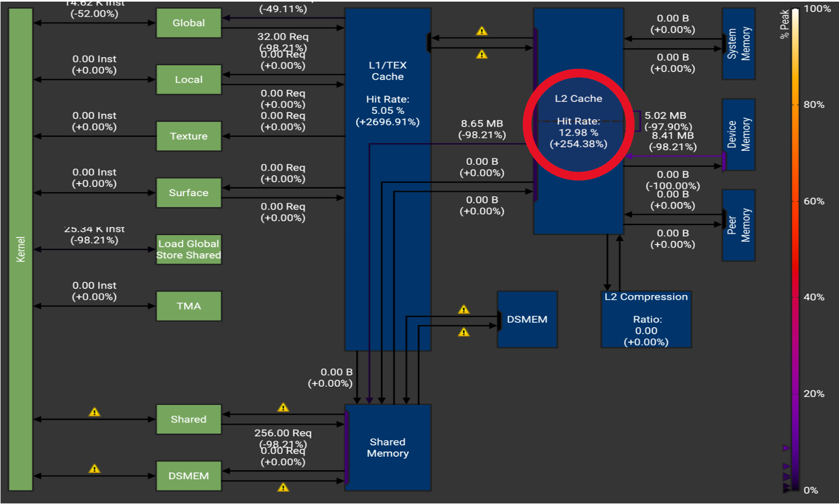
Task: Click the Device Memory block
Action: (738, 134)
